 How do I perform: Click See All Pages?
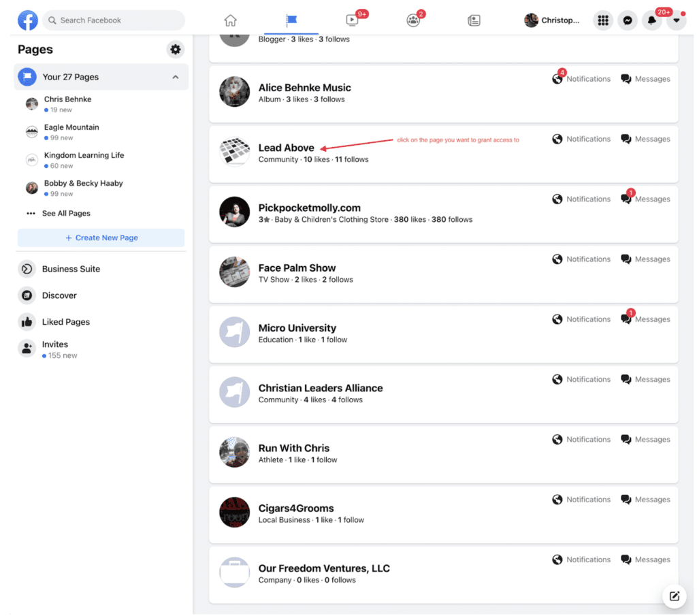click(x=66, y=213)
